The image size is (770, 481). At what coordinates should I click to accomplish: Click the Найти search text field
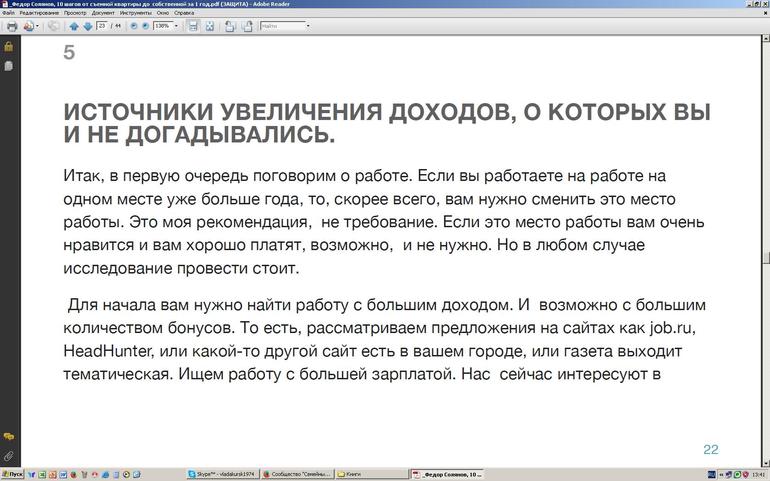(281, 26)
